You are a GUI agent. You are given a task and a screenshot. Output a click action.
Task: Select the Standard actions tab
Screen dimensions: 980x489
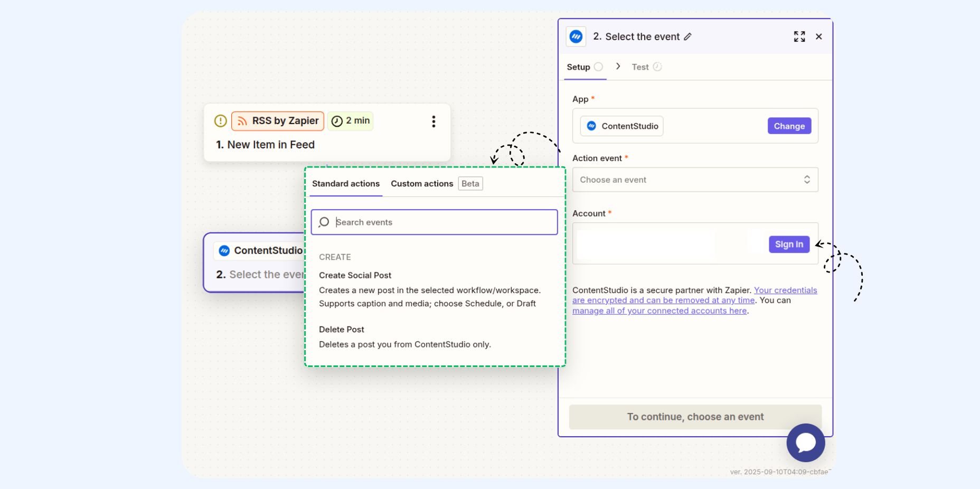pos(346,184)
